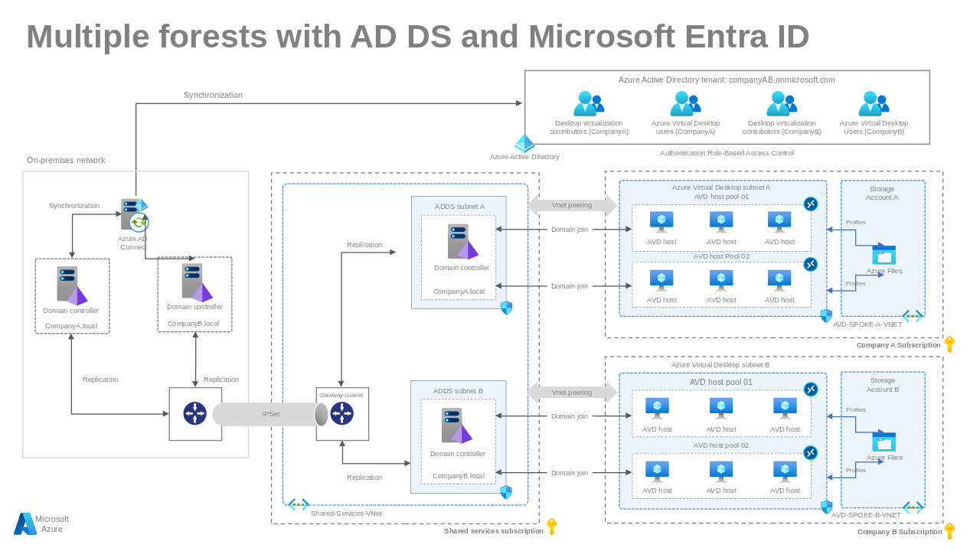Select the domain controller icon in ADDS subnet A
This screenshot has width=980, height=551.
462,241
